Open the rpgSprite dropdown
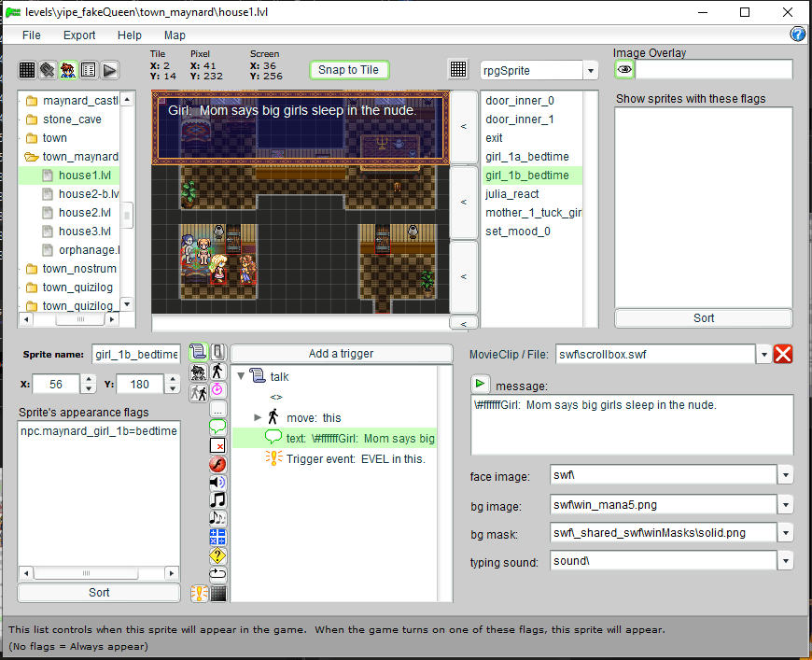 [x=590, y=70]
